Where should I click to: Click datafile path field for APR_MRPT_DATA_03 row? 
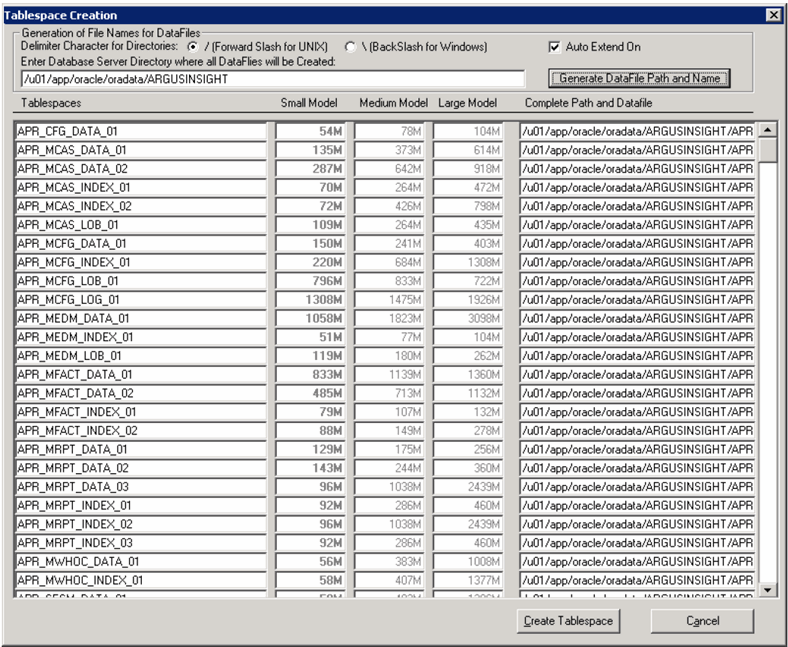[637, 487]
